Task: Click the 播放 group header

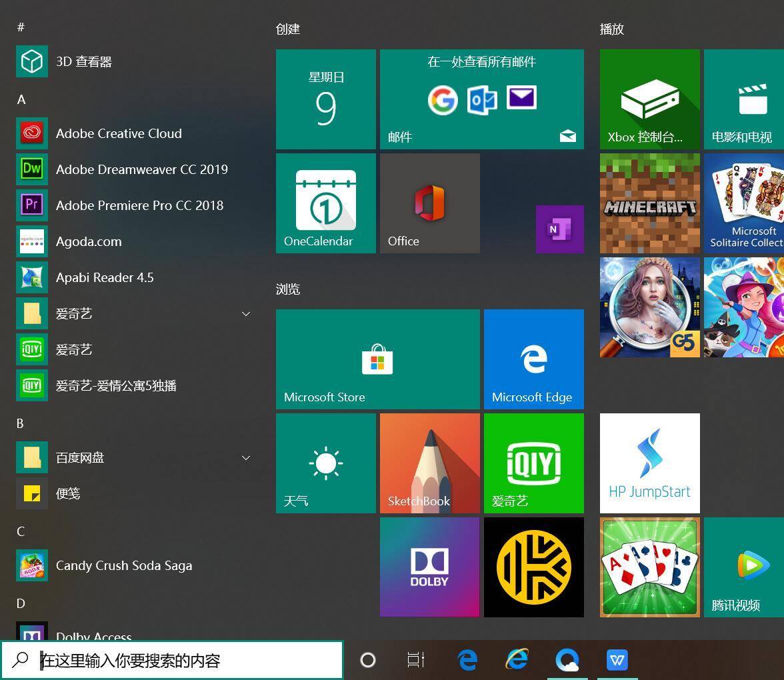Action: point(612,29)
